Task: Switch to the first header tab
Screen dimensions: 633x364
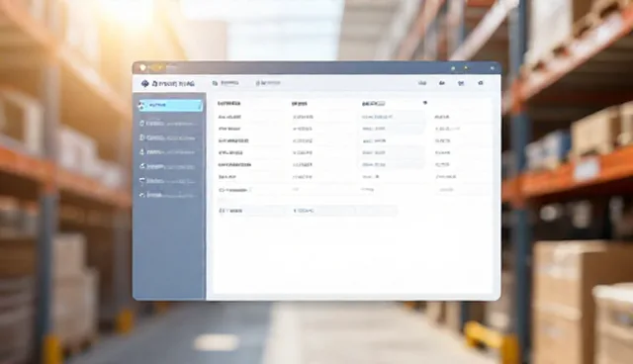Action: pyautogui.click(x=226, y=83)
